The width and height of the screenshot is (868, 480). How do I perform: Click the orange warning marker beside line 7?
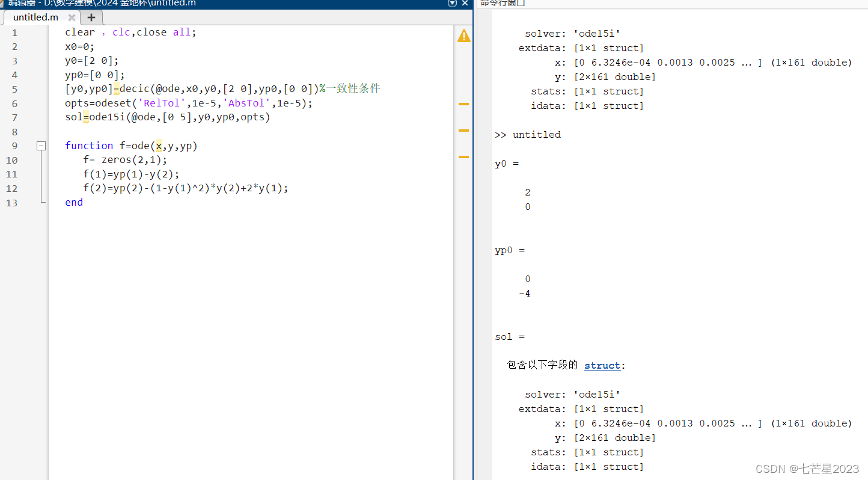(463, 131)
